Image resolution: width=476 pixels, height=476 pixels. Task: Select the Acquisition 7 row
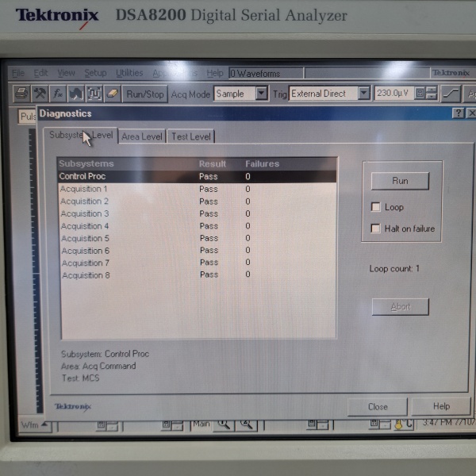click(197, 263)
